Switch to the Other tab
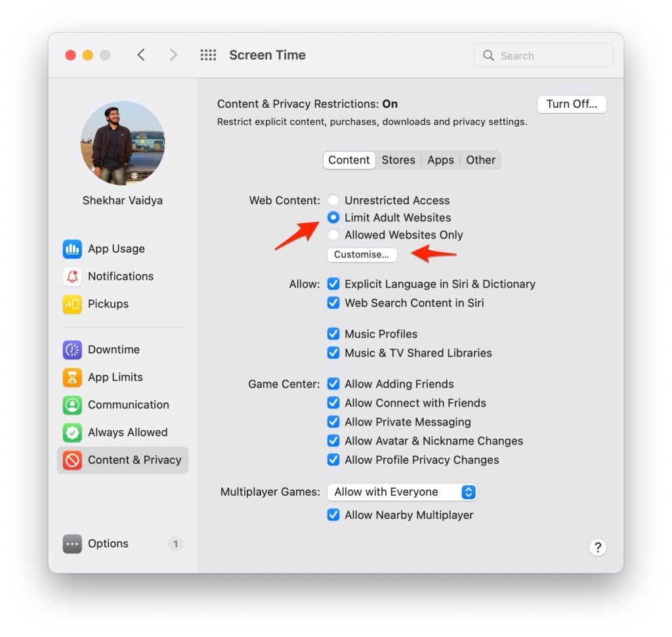Viewport: 672px width, 637px height. (480, 160)
